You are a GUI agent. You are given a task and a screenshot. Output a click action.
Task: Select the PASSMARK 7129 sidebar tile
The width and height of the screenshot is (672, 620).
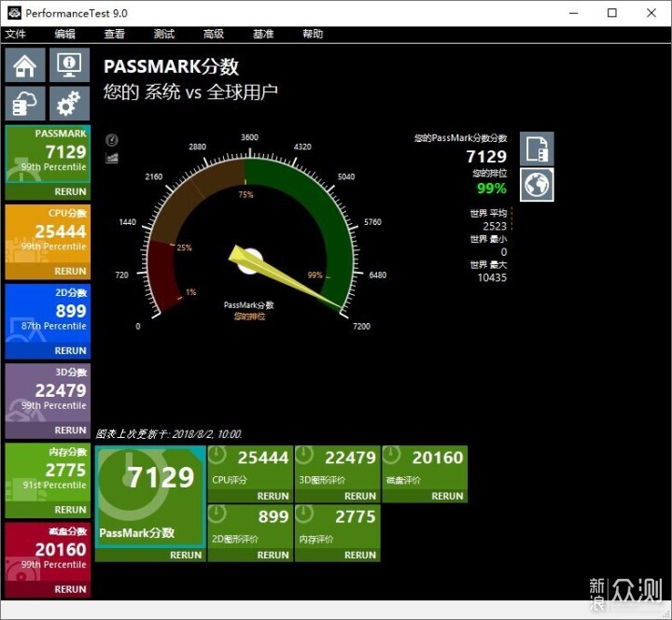[48, 154]
